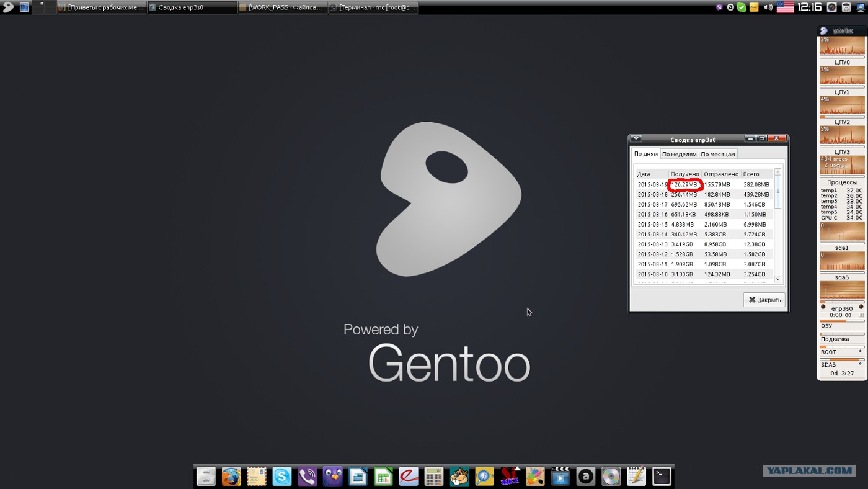The image size is (868, 489).
Task: Launch the terminal from the dock
Action: [662, 477]
